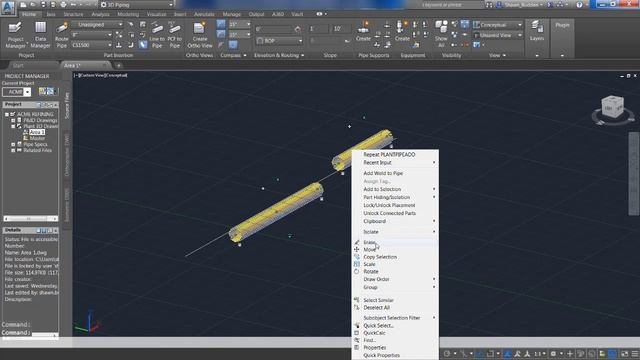This screenshot has width=640, height=360.
Task: Open the CS1500 spec dropdown
Action: (x=92, y=45)
